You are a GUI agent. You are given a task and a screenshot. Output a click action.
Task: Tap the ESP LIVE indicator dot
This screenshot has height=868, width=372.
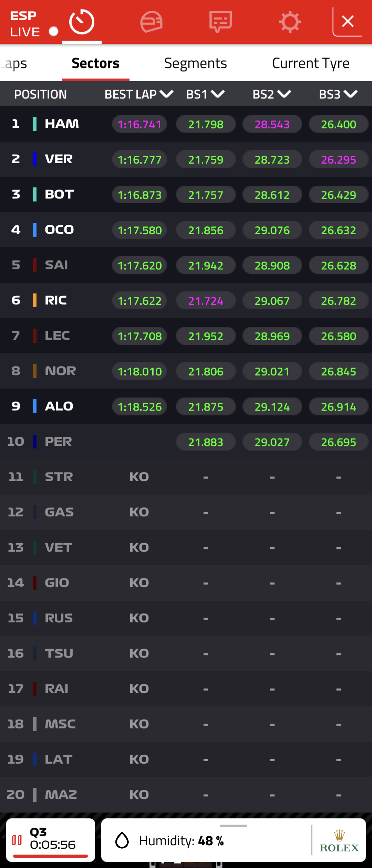[53, 31]
